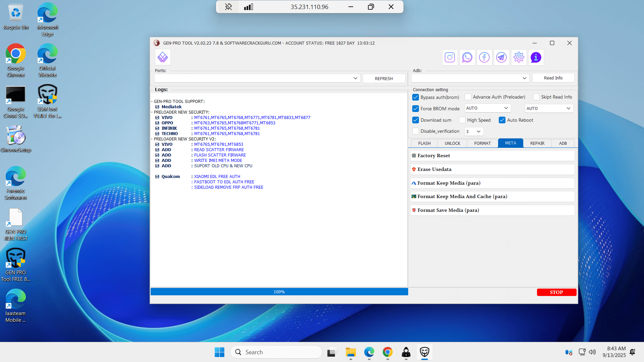
Task: Click the diamond logo icon button
Action: click(163, 57)
